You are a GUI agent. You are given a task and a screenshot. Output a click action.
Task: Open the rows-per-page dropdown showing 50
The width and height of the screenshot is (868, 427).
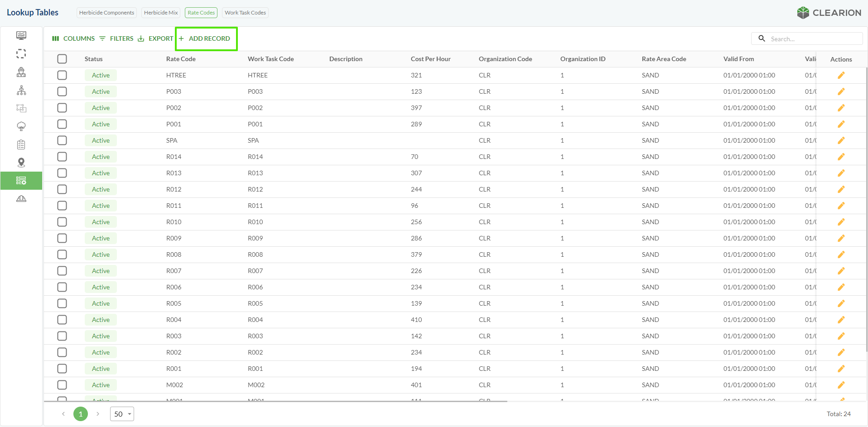pyautogui.click(x=122, y=414)
